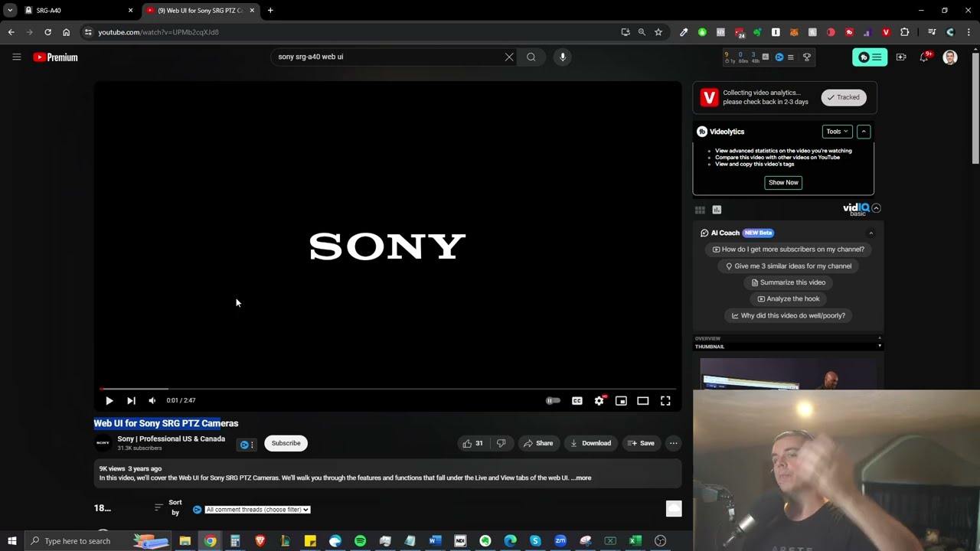Toggle the autoplay switch
The image size is (980, 551).
553,400
